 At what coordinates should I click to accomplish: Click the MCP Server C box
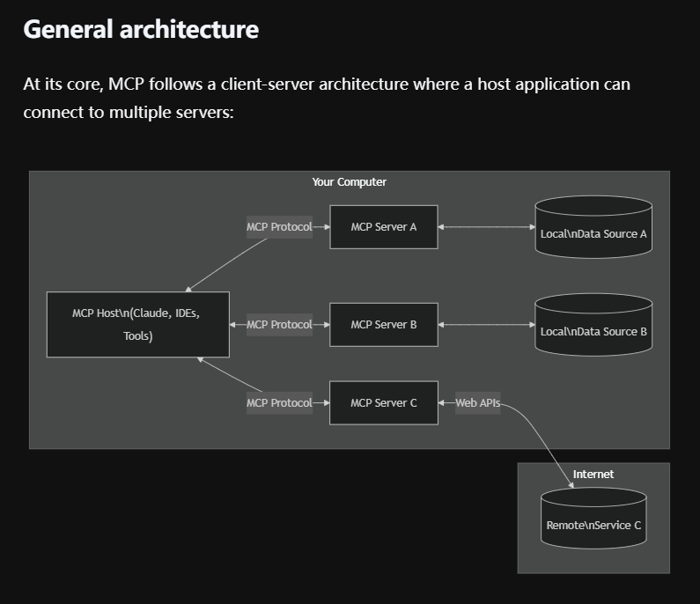click(384, 402)
